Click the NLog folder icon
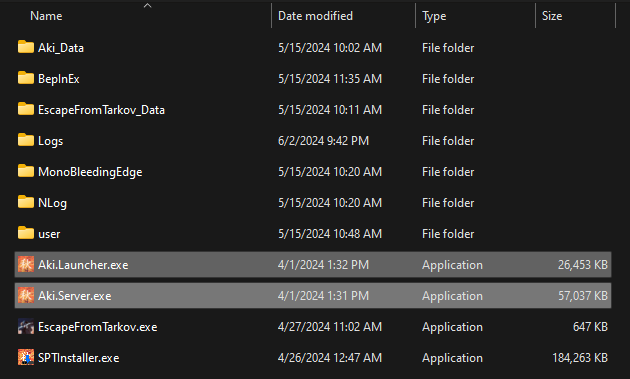This screenshot has height=379, width=630. [x=26, y=202]
